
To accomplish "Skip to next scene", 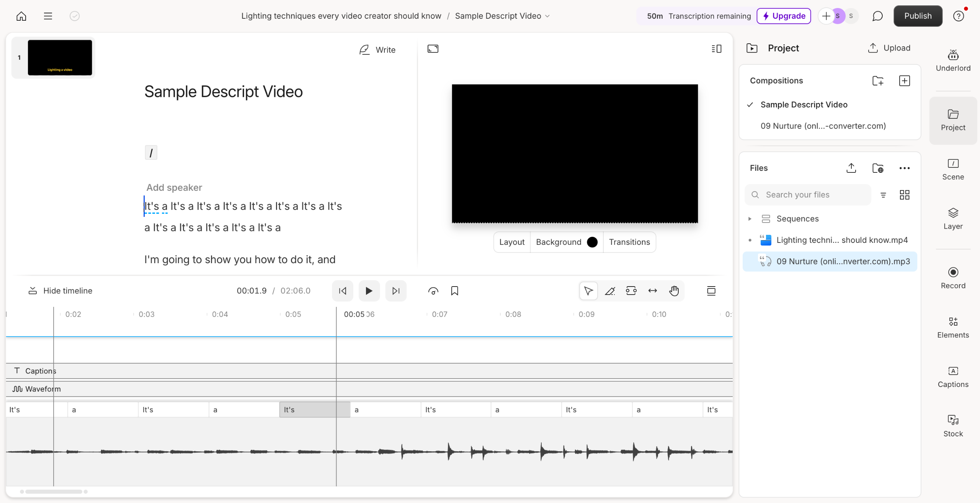I will [396, 291].
